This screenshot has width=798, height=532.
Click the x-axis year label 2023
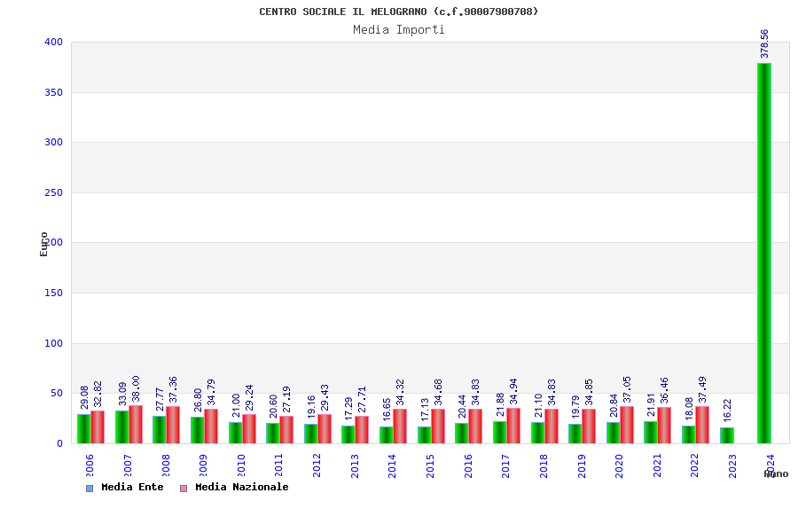(732, 465)
